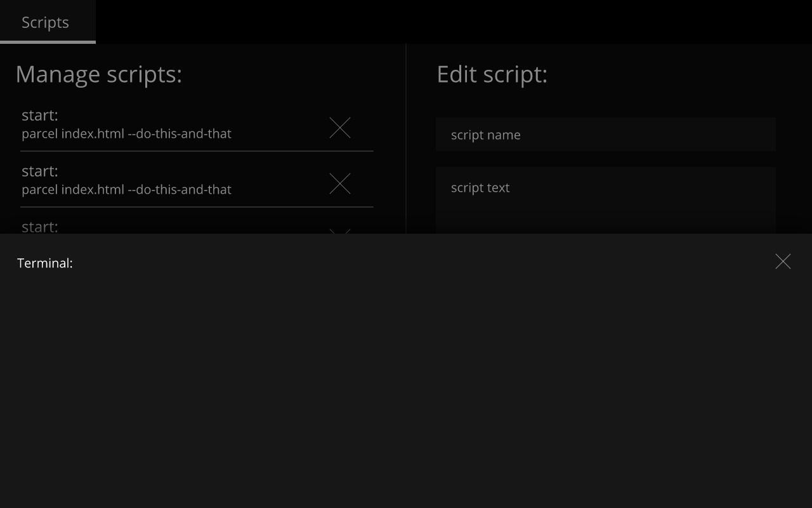Click the parcel index.html command text

(127, 133)
